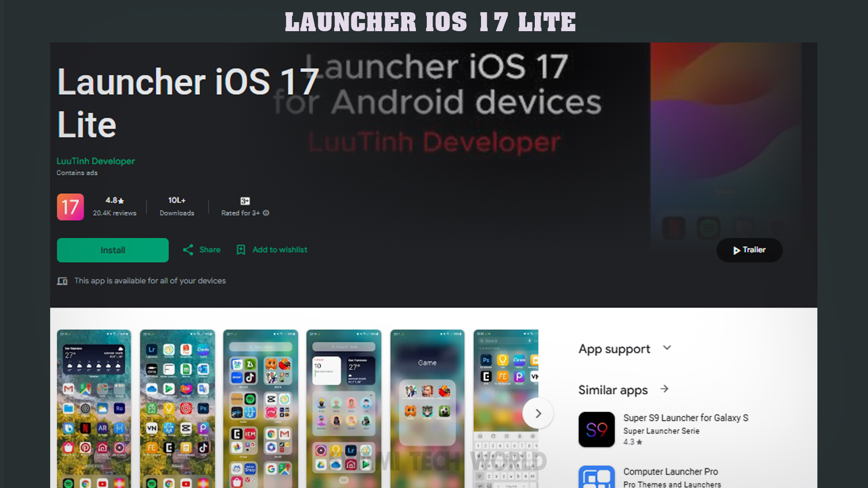This screenshot has height=488, width=868.
Task: Click the Super S9 Launcher app icon
Action: coord(596,429)
